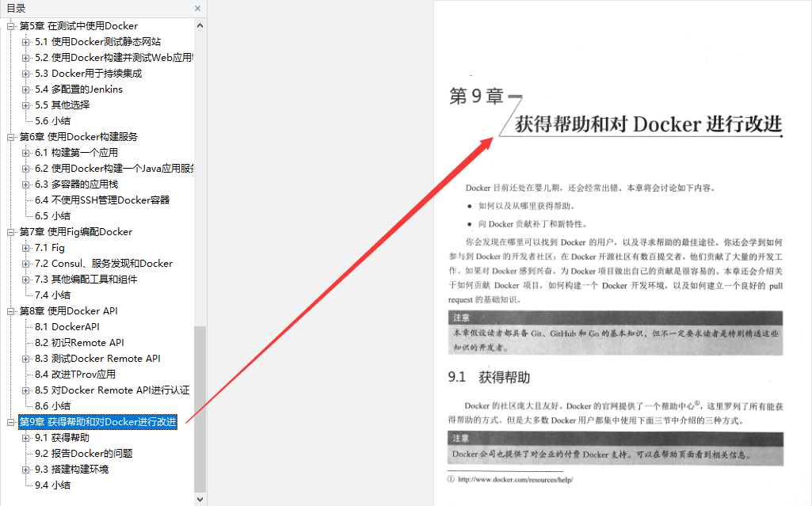Click the 9.1 获得帮助 heading in page
812x506 pixels.
pos(489,378)
